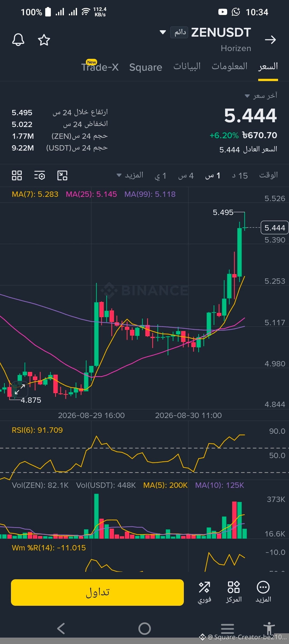This screenshot has height=644, width=289.
Task: Tap the yellow تداول trade button
Action: point(97,592)
